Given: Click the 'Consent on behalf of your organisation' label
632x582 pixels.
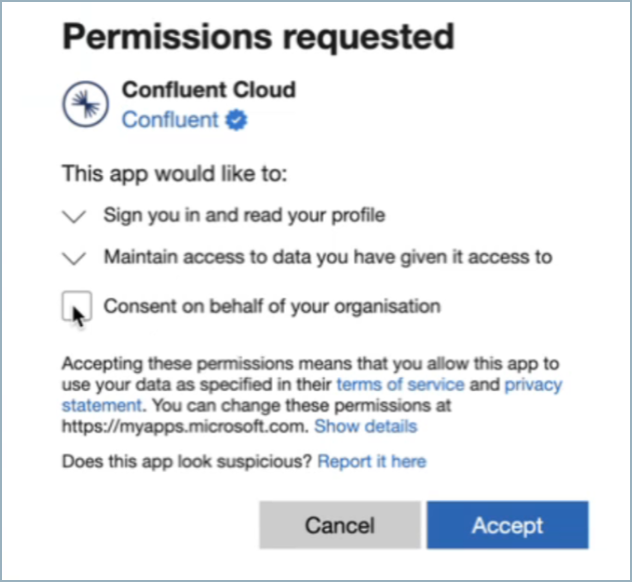Looking at the screenshot, I should (271, 306).
